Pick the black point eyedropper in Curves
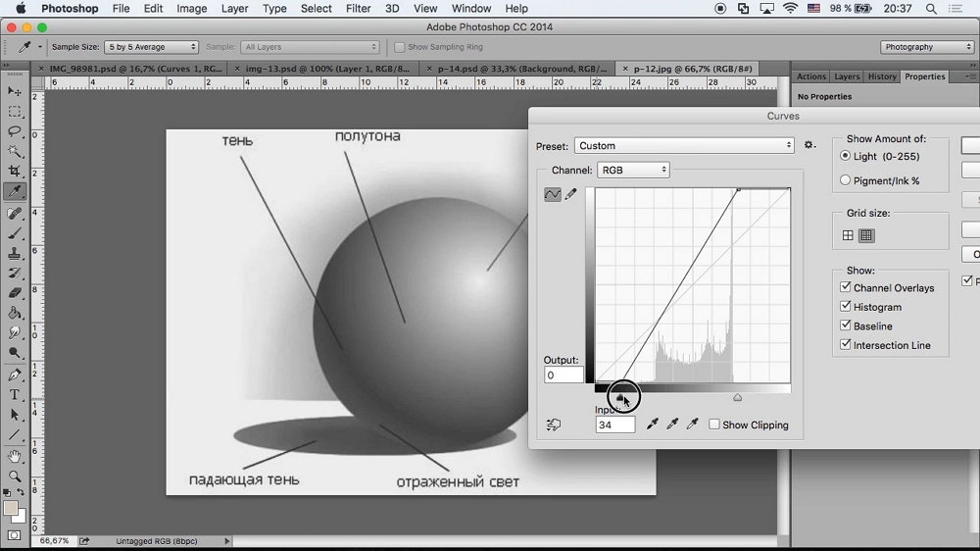 click(652, 425)
